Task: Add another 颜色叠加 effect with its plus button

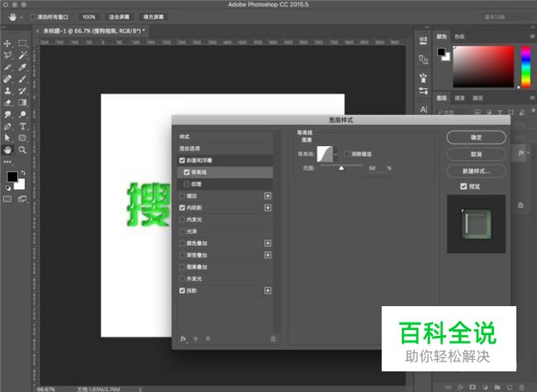Action: pyautogui.click(x=268, y=243)
